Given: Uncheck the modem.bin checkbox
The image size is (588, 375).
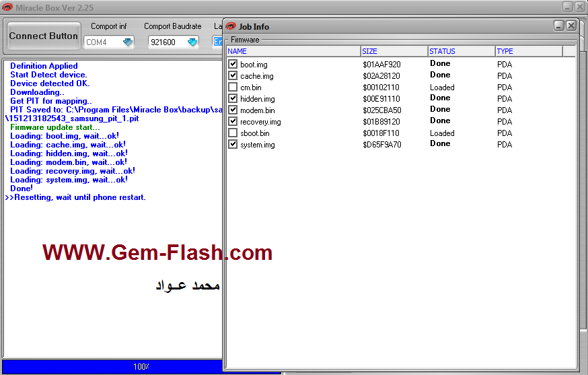Looking at the screenshot, I should pyautogui.click(x=233, y=110).
